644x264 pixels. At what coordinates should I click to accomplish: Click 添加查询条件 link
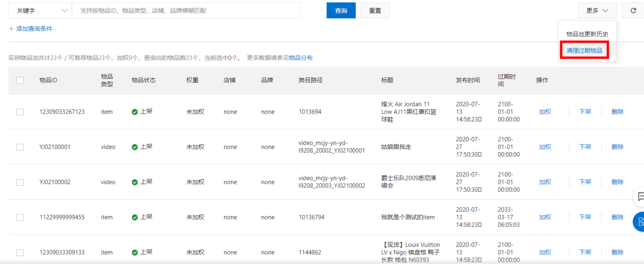pos(34,29)
